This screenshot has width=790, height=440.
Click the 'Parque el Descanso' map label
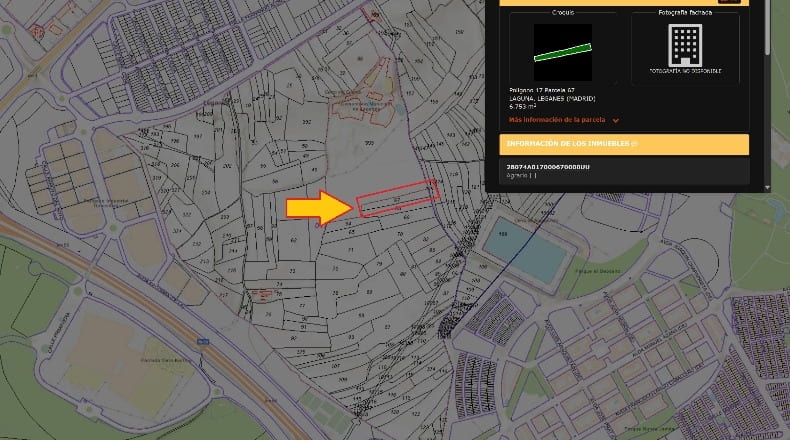coord(598,272)
